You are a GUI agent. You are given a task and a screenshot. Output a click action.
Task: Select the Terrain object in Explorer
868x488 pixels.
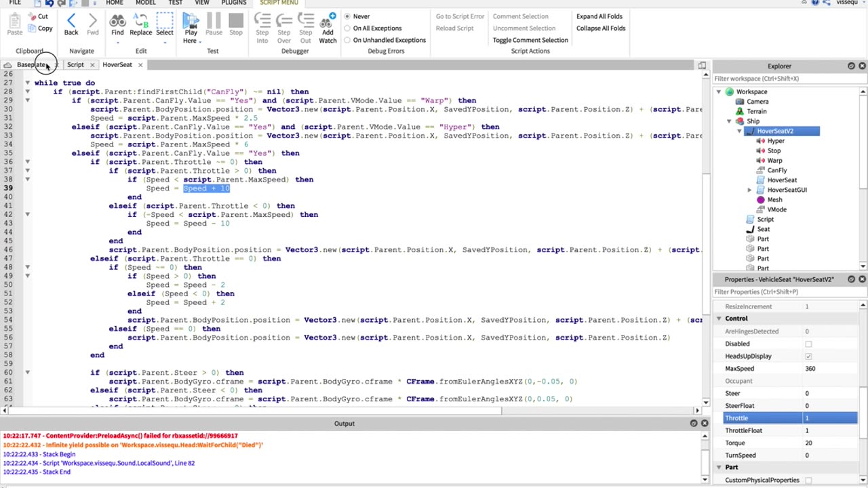point(757,111)
